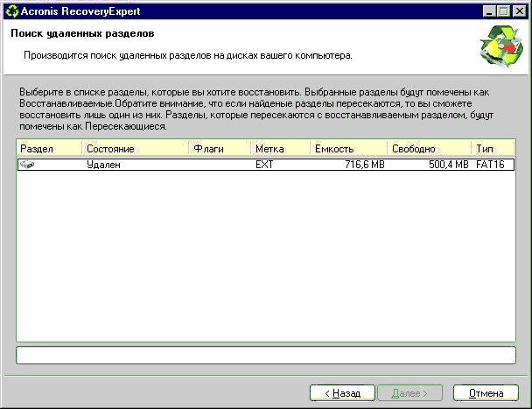Viewport: 532px width, 409px height.
Task: Sort by the Свободно column header
Action: point(430,149)
